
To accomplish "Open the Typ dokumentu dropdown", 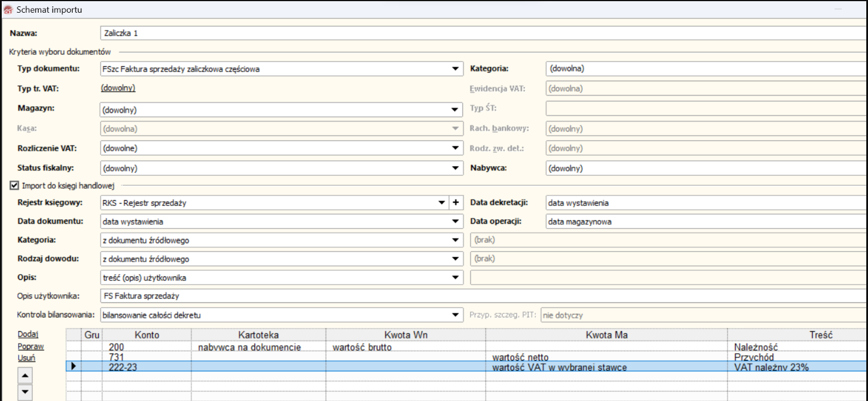I will click(x=455, y=69).
